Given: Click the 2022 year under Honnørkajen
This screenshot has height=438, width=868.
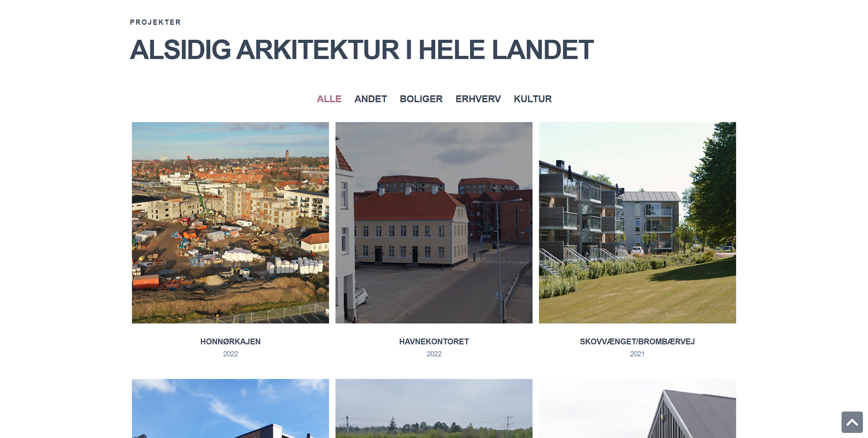Looking at the screenshot, I should 231,354.
